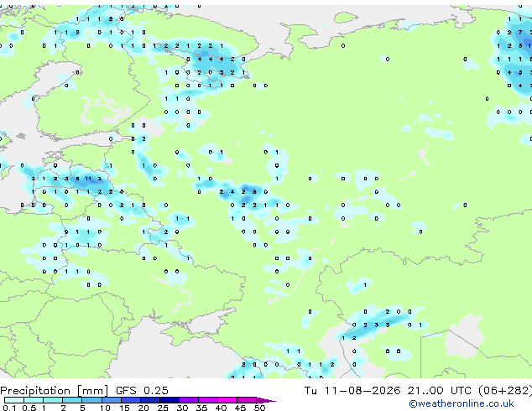Click the 'Precipitation [mm]' title text
This screenshot has height=411, width=532.
point(55,391)
